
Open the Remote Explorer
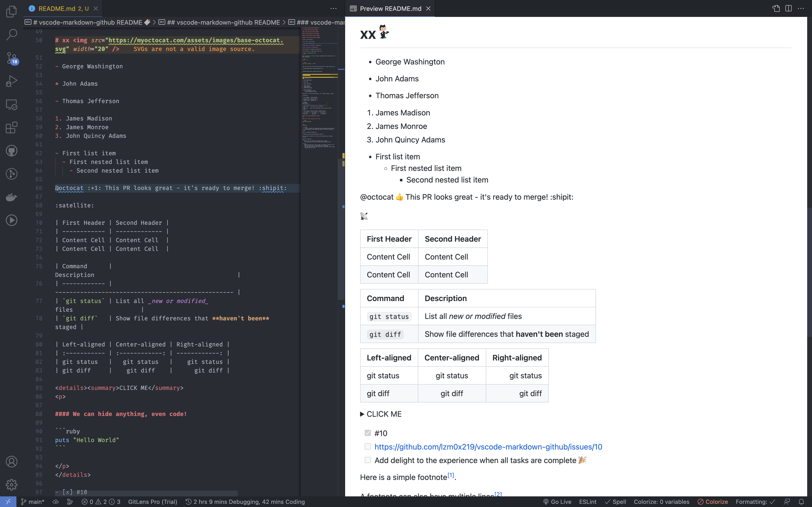(x=11, y=105)
